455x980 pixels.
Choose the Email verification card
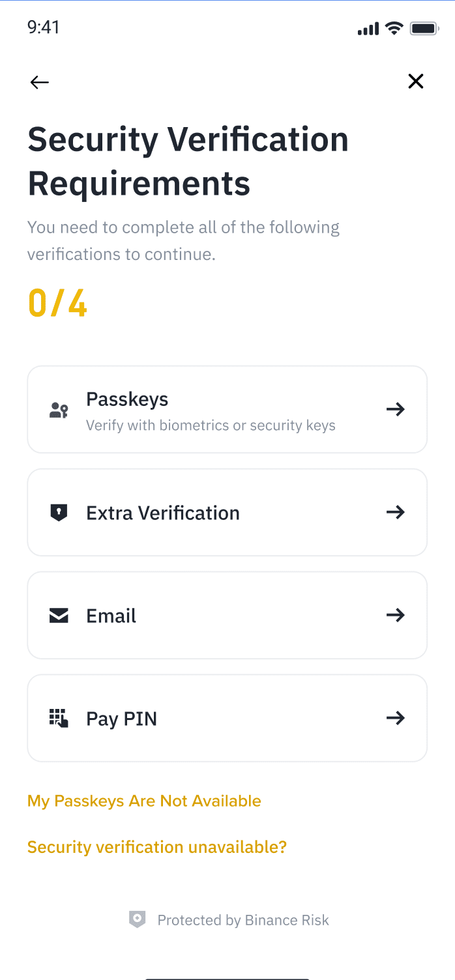tap(227, 615)
